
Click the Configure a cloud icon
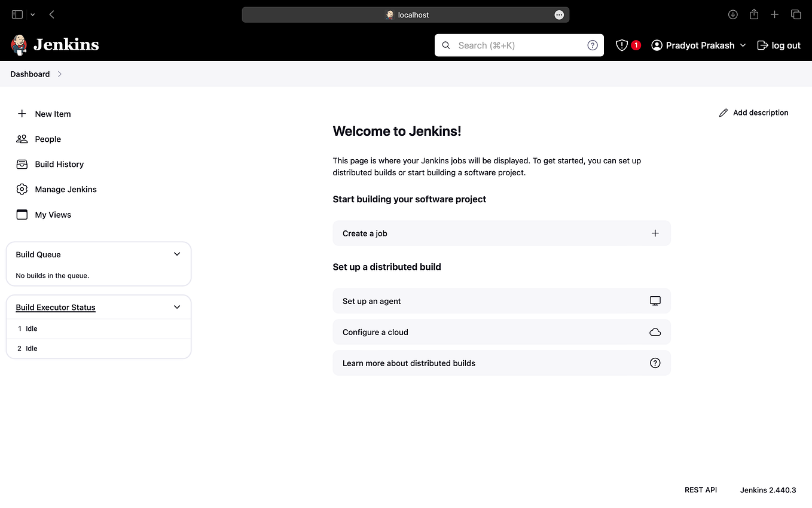(655, 331)
